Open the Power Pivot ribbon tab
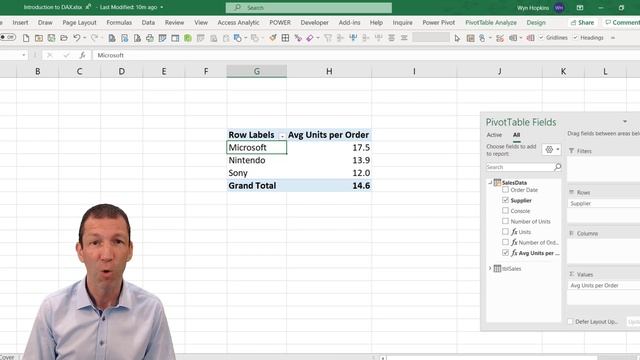 tap(438, 22)
